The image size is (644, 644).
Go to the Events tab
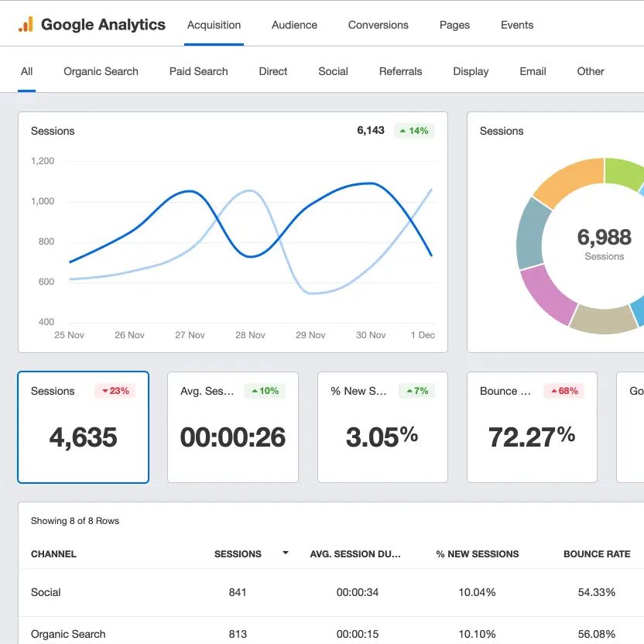[x=516, y=25]
